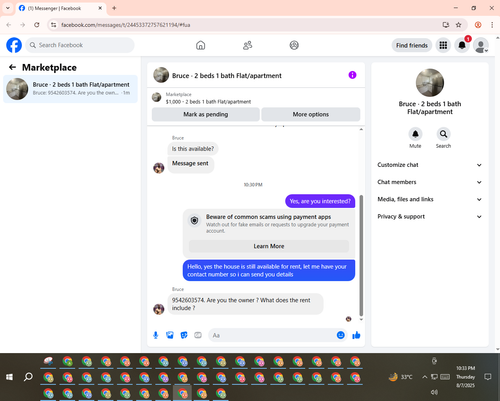Show hidden tray icons chevron

coord(425,377)
